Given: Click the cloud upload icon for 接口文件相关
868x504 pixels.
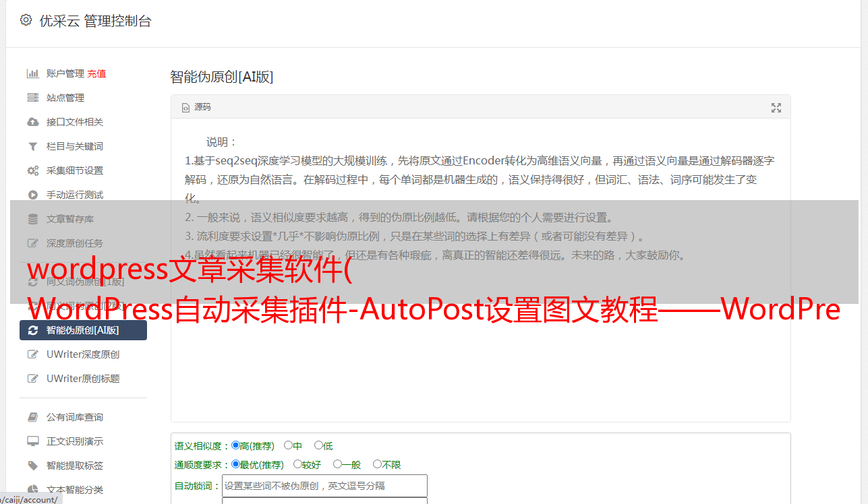Looking at the screenshot, I should (32, 122).
